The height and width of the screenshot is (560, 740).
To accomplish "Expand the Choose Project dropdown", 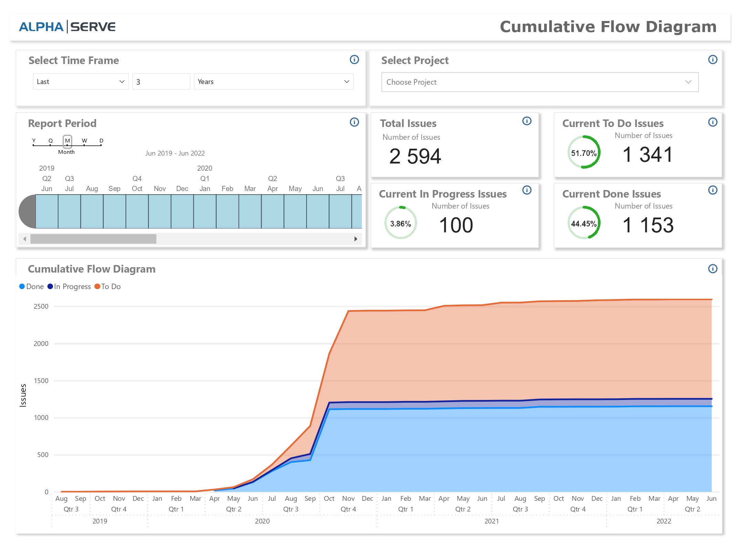I will pyautogui.click(x=539, y=82).
